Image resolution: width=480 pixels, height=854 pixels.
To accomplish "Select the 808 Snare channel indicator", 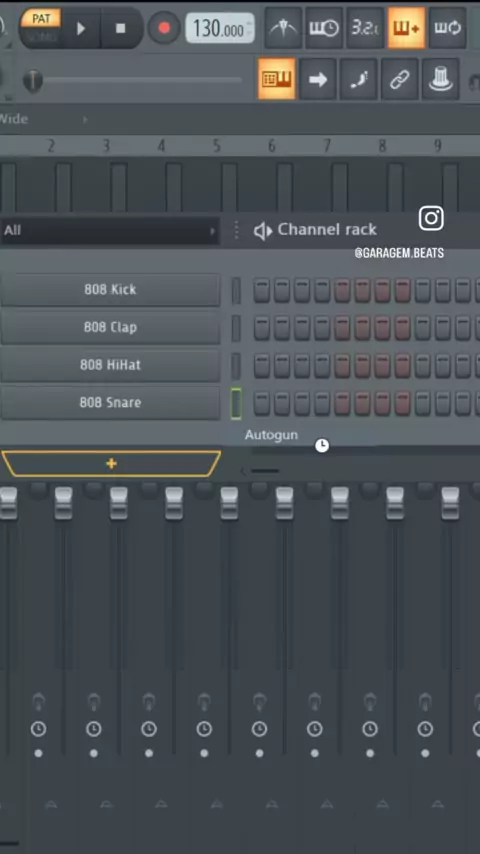I will pyautogui.click(x=236, y=404).
